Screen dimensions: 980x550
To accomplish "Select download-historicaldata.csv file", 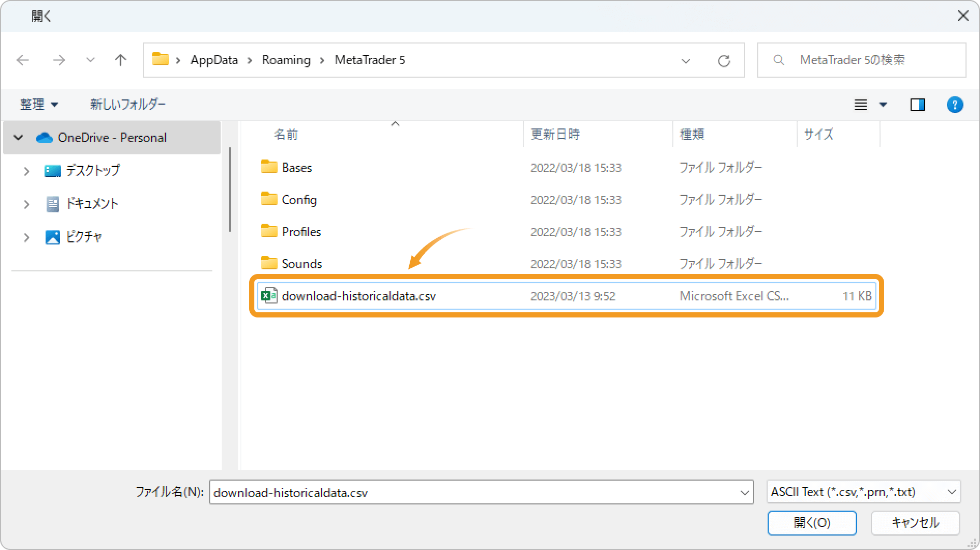I will [x=567, y=296].
